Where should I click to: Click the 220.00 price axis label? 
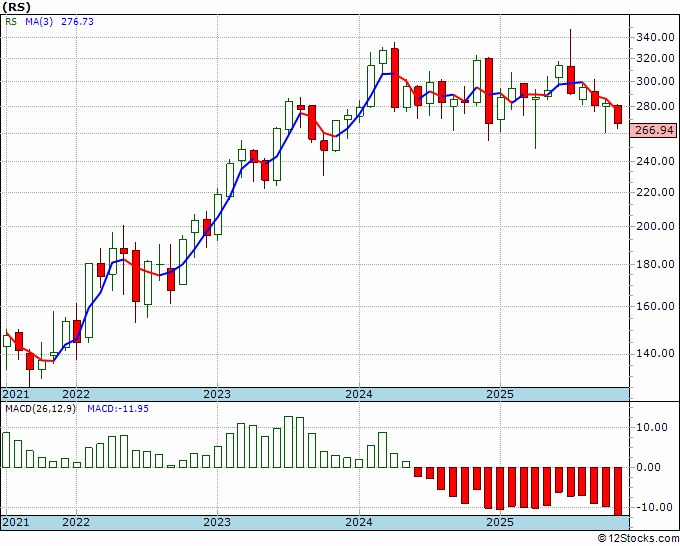coord(655,192)
